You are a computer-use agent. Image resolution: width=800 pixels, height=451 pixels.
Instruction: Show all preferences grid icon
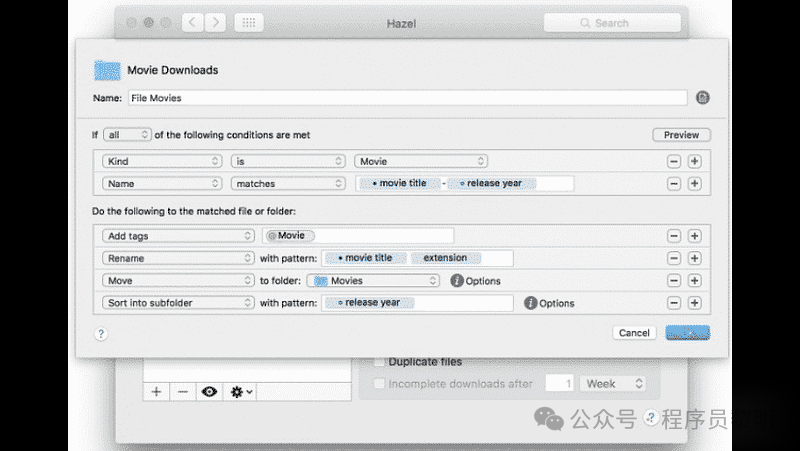pos(249,22)
